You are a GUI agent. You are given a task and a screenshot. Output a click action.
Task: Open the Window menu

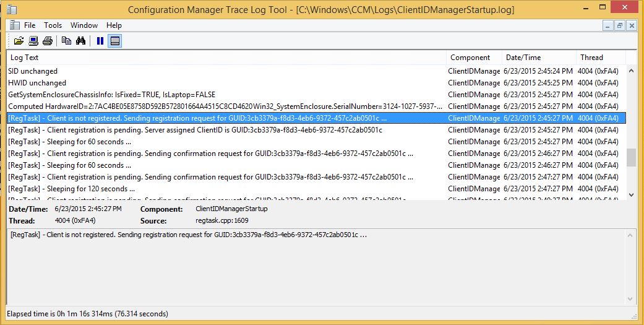tap(84, 25)
